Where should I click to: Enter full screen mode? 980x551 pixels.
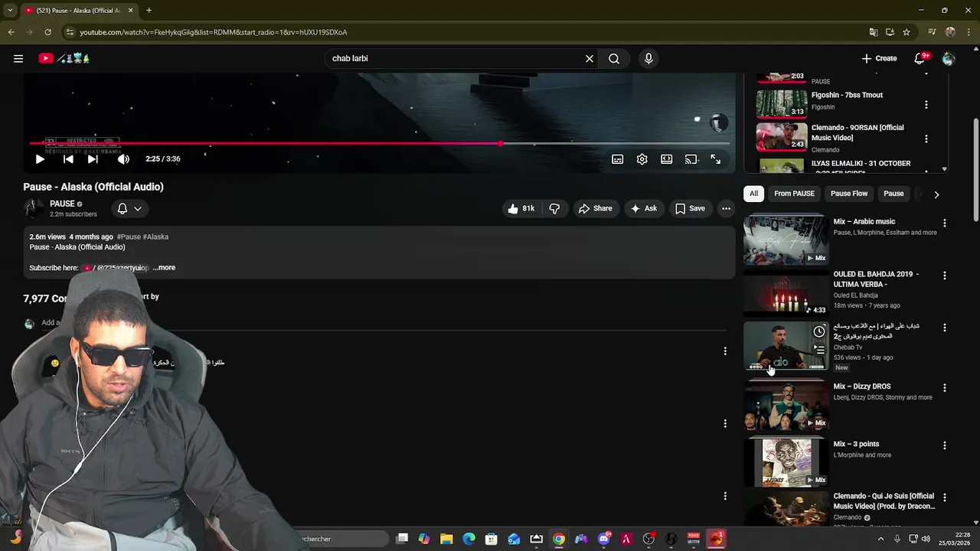[x=715, y=159]
